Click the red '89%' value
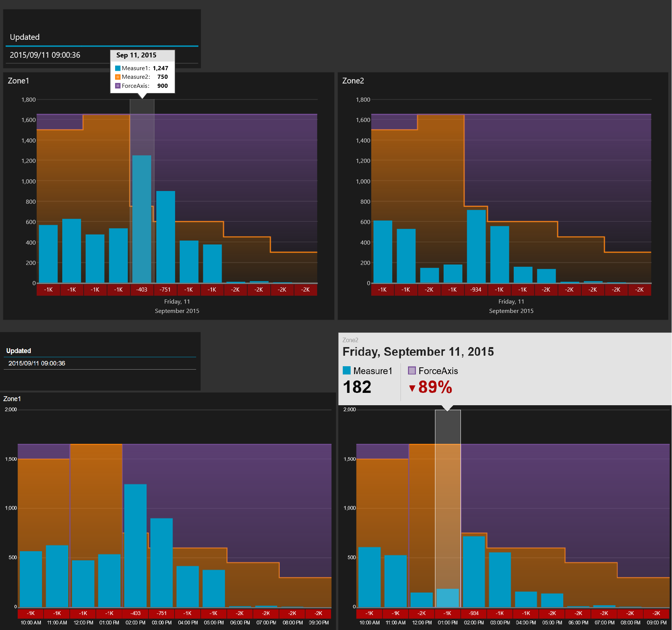672x630 pixels. coord(435,387)
